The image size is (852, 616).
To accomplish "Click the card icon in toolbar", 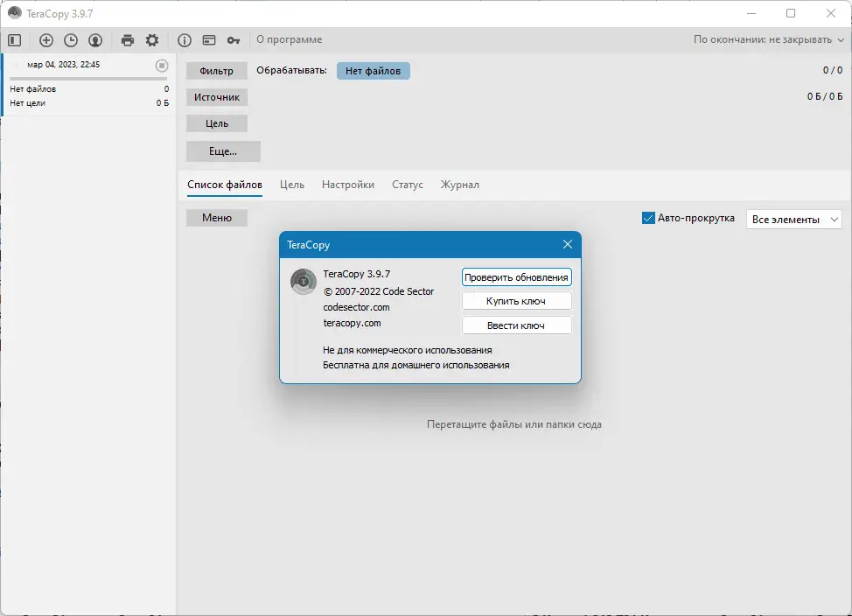I will (x=209, y=39).
